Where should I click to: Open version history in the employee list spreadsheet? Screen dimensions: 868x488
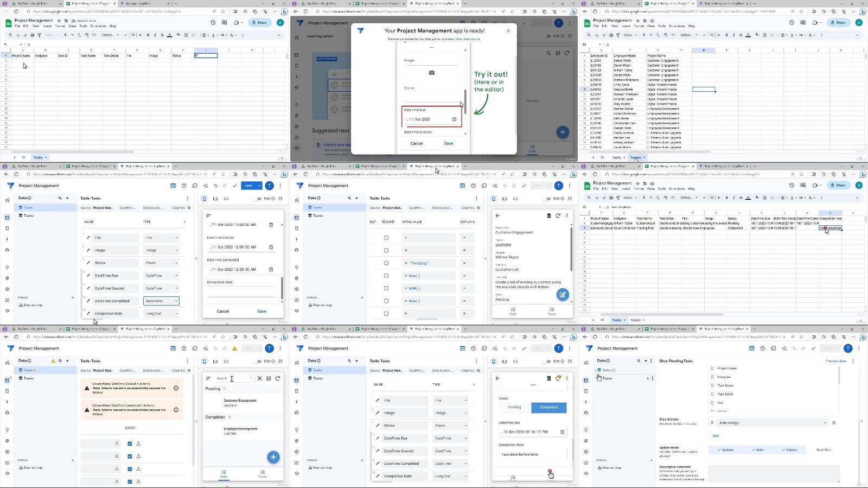(792, 23)
